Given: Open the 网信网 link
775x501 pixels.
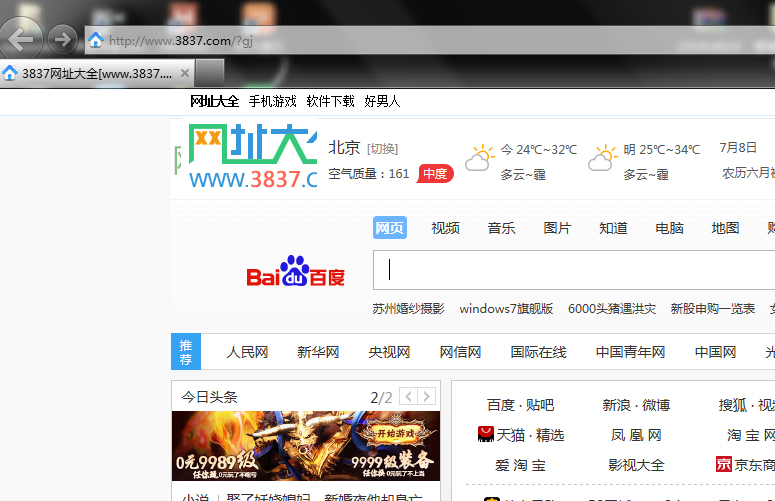Looking at the screenshot, I should click(460, 352).
